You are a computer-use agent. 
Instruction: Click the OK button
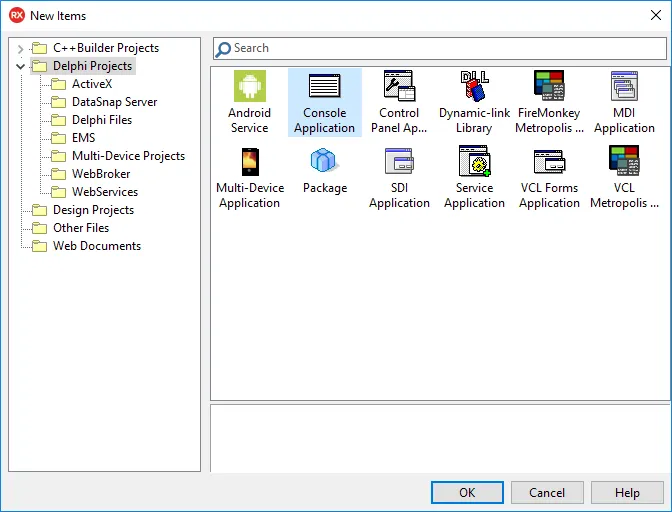(x=467, y=492)
